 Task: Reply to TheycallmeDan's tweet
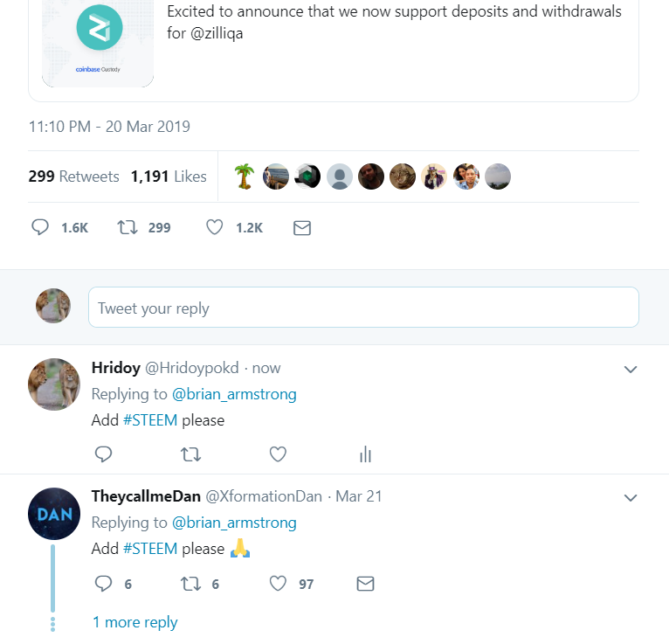(x=103, y=583)
